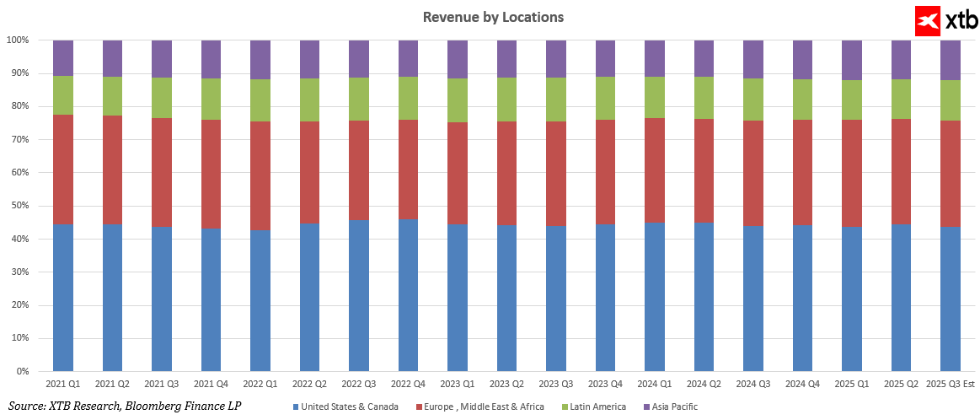Select the Latin America legend label
Viewport: 980px width, 420px height.
pos(597,407)
